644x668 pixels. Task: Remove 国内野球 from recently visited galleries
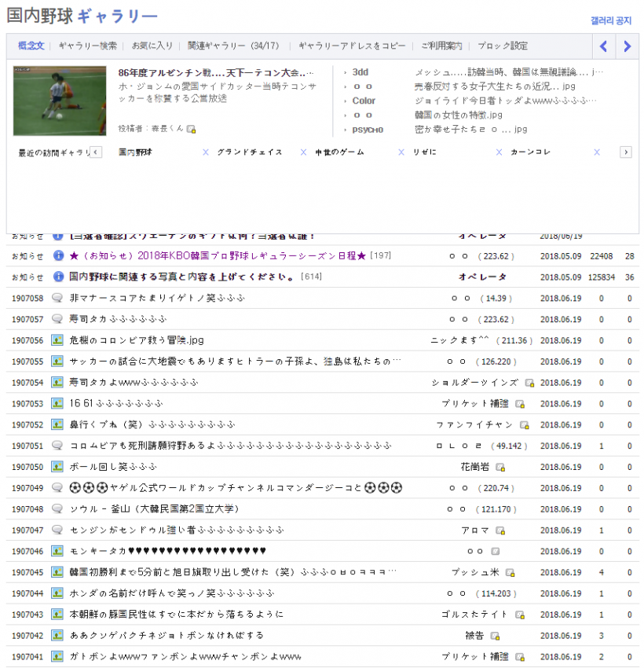click(205, 152)
